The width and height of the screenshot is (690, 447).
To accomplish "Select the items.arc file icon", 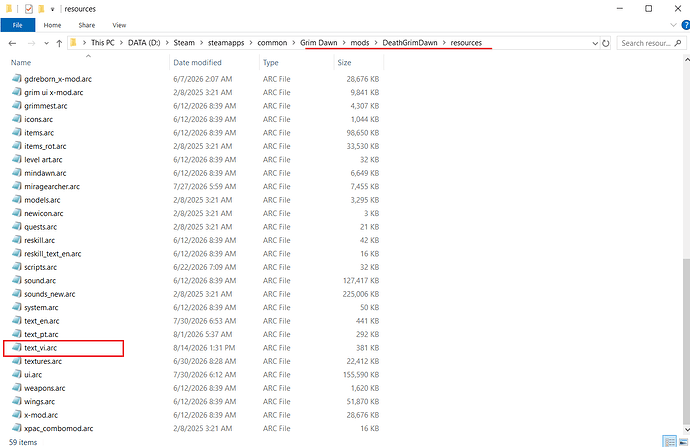I will pos(17,132).
